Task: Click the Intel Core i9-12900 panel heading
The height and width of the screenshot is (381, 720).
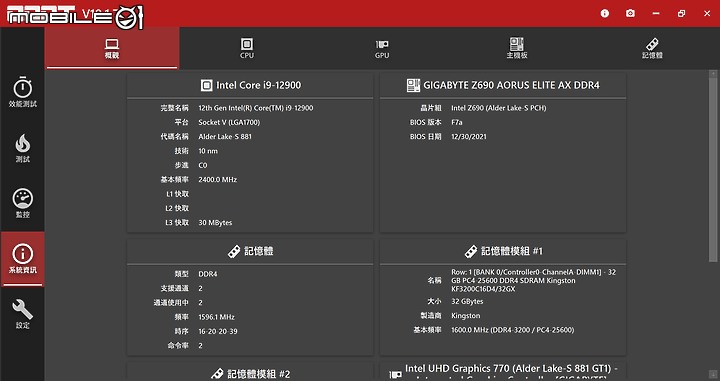Action: 259,85
